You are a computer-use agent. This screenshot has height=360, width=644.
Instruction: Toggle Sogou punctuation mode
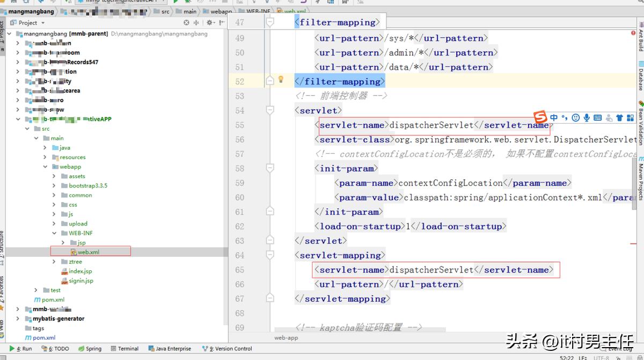(x=565, y=118)
